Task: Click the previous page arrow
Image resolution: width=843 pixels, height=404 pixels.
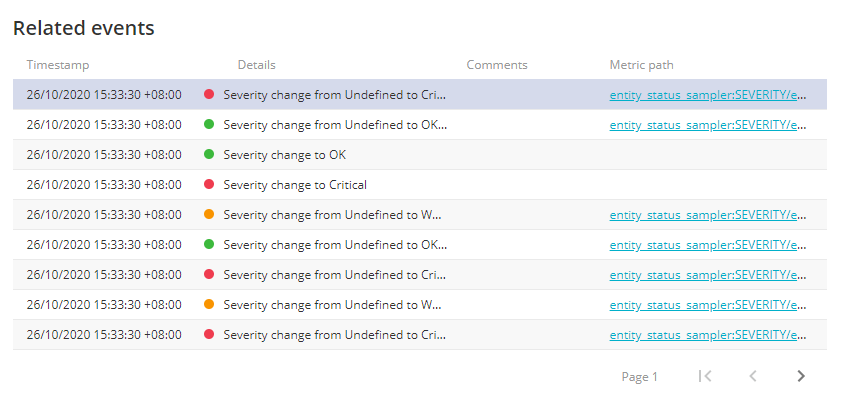Action: [753, 376]
